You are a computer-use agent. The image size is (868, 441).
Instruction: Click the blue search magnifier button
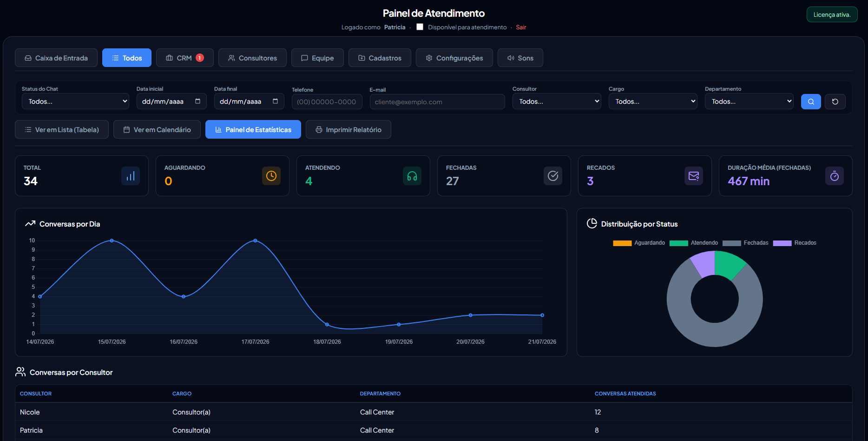(811, 101)
